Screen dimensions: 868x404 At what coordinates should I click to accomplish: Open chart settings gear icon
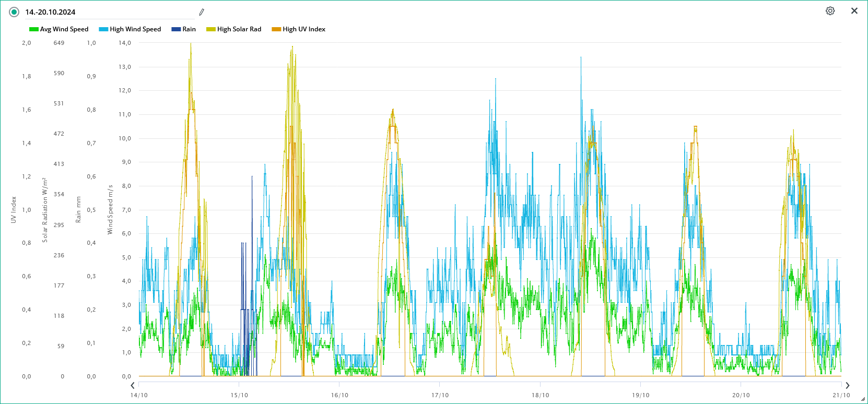[830, 11]
